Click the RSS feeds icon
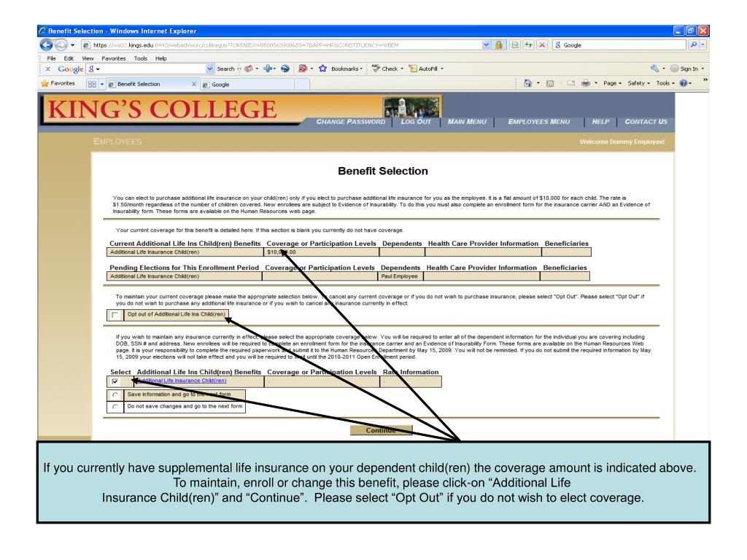 coord(550,83)
